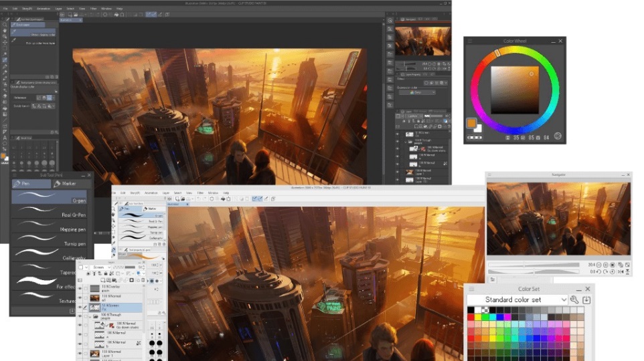The height and width of the screenshot is (361, 644).
Task: Click the main orange color indicator in Color Wheel
Action: pyautogui.click(x=472, y=123)
